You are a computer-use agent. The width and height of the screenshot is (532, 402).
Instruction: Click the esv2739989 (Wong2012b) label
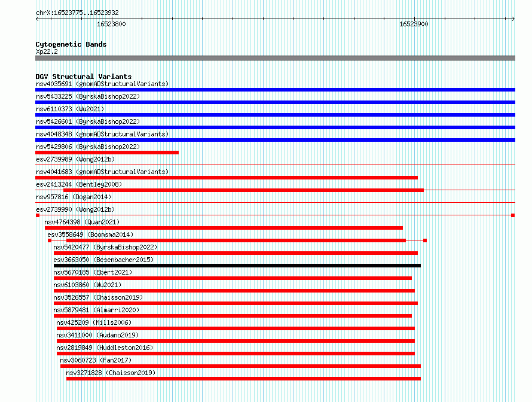pos(75,159)
